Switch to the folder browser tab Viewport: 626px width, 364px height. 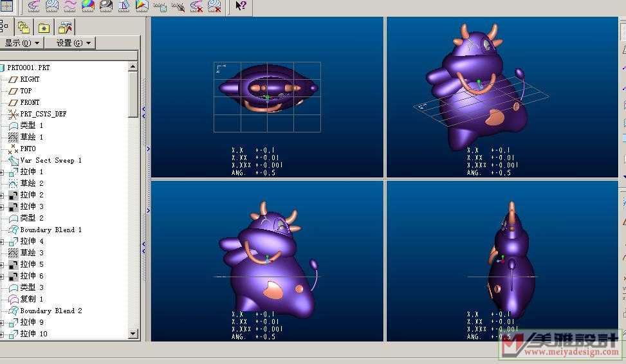tap(24, 27)
